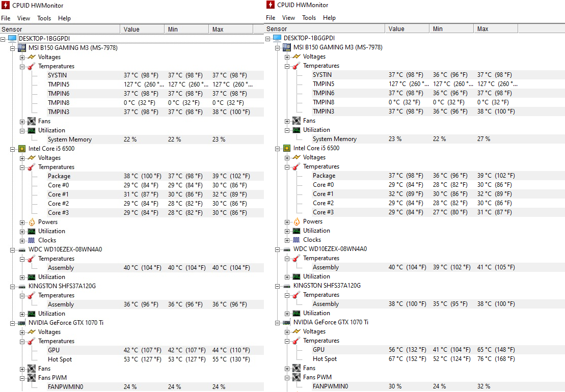Collapse NVIDIA GeForce GTX 1070 Ti node, right window
The image size is (565, 392).
[x=278, y=323]
